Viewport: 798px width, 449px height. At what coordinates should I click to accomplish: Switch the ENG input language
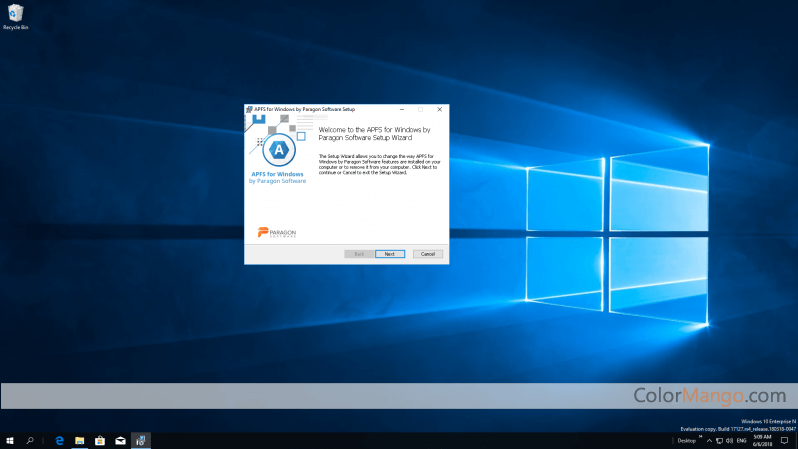pos(741,440)
